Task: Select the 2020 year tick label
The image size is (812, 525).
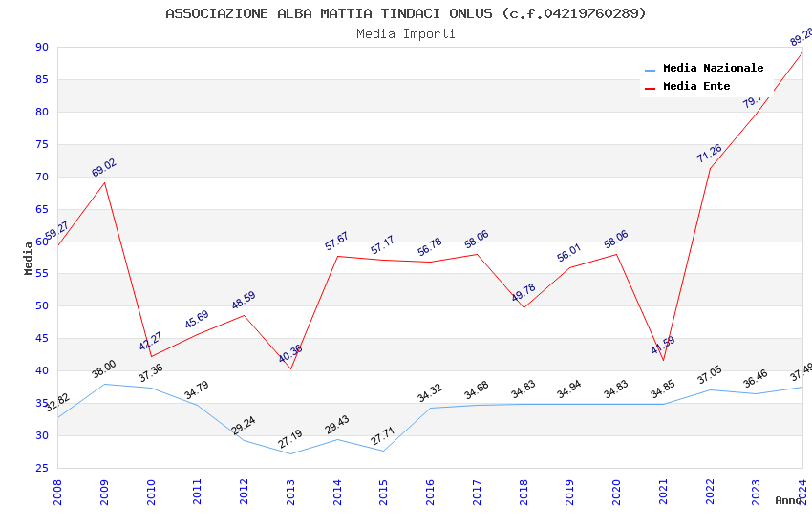Action: click(617, 492)
